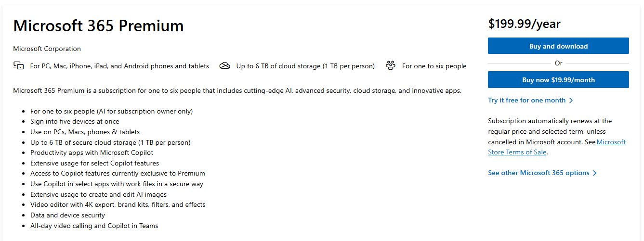Open Microsoft Store Terms of Sale link
This screenshot has height=241, width=644.
(x=557, y=147)
